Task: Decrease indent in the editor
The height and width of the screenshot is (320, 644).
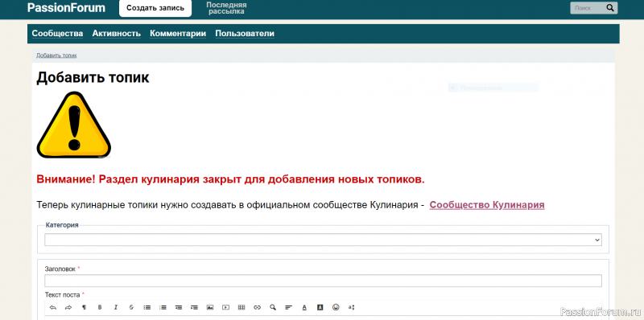Action: tap(179, 307)
